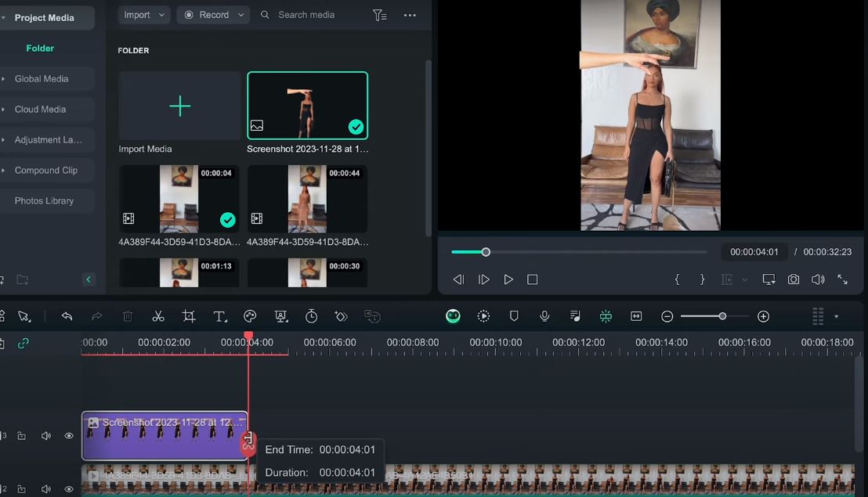868x497 pixels.
Task: Click the mark in curly brace
Action: coord(677,279)
